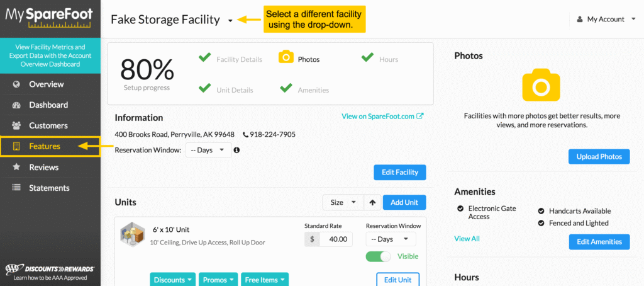Click the sort direction arrow button
The height and width of the screenshot is (286, 644).
point(372,202)
